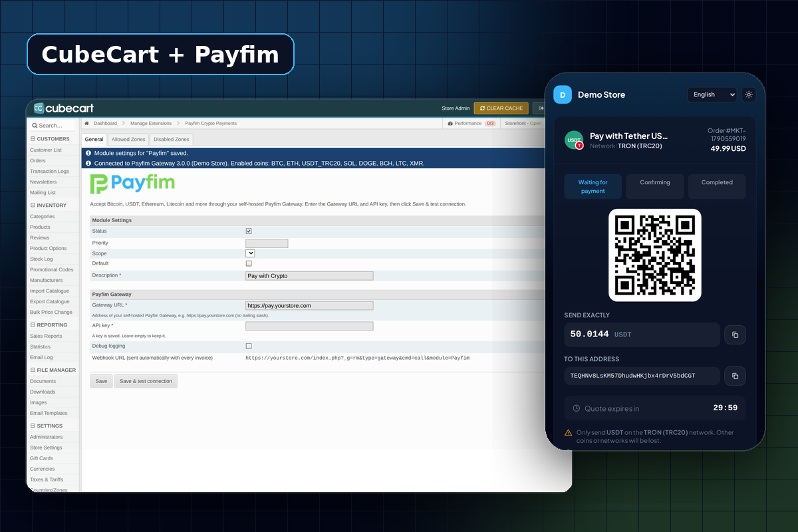Click the quote expiry clock icon
This screenshot has height=532, width=798.
click(577, 408)
